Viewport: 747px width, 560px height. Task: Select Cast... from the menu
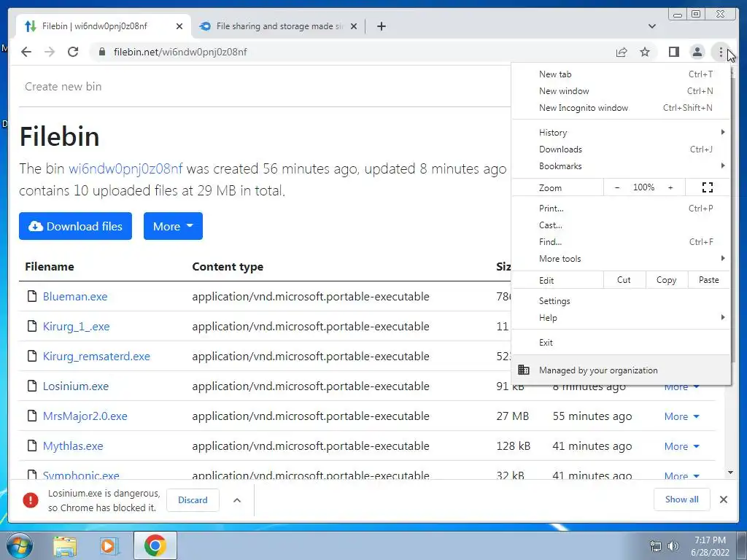(621, 225)
